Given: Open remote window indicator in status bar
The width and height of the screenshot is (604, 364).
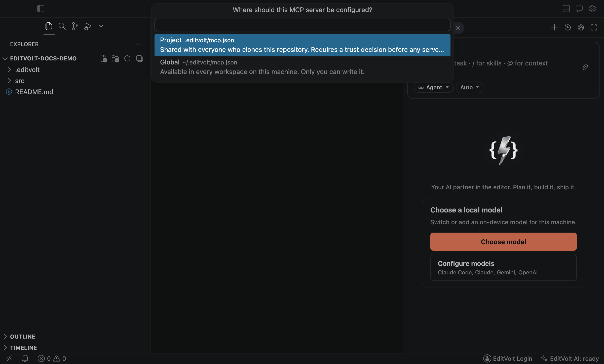Looking at the screenshot, I should point(9,358).
